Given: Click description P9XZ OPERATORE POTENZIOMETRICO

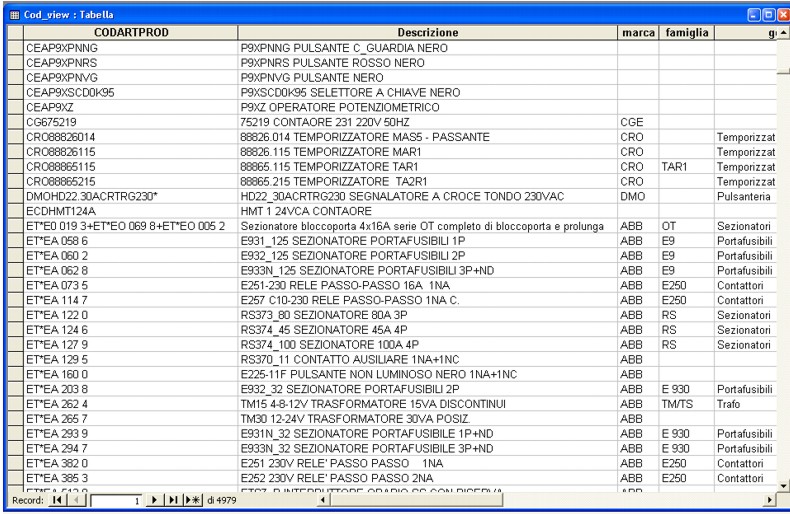Looking at the screenshot, I should tap(428, 107).
